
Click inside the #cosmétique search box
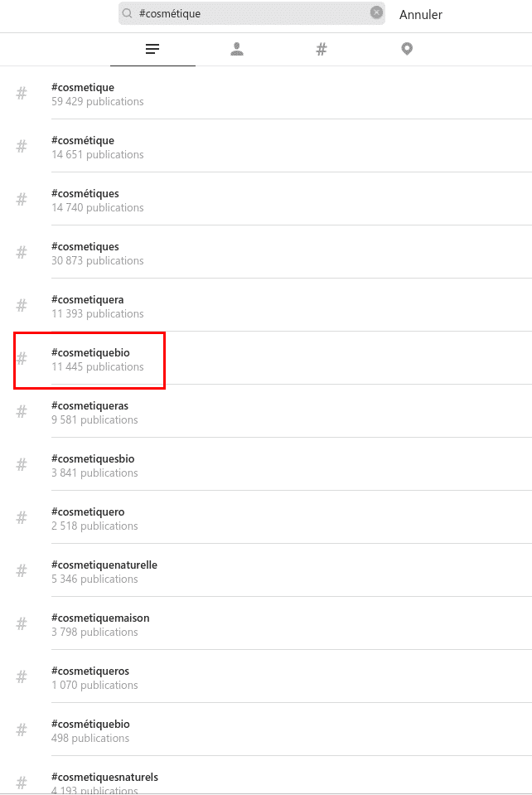[249, 13]
